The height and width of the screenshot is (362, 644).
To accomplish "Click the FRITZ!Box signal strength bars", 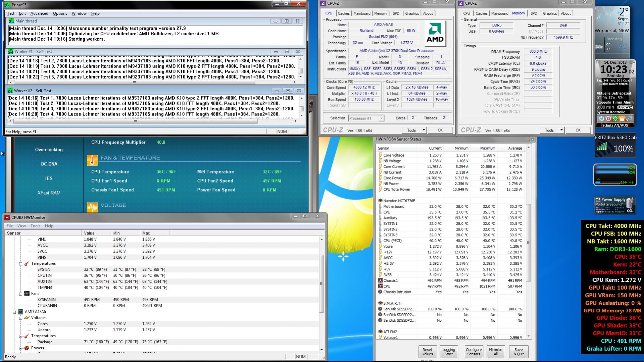I will (x=602, y=147).
